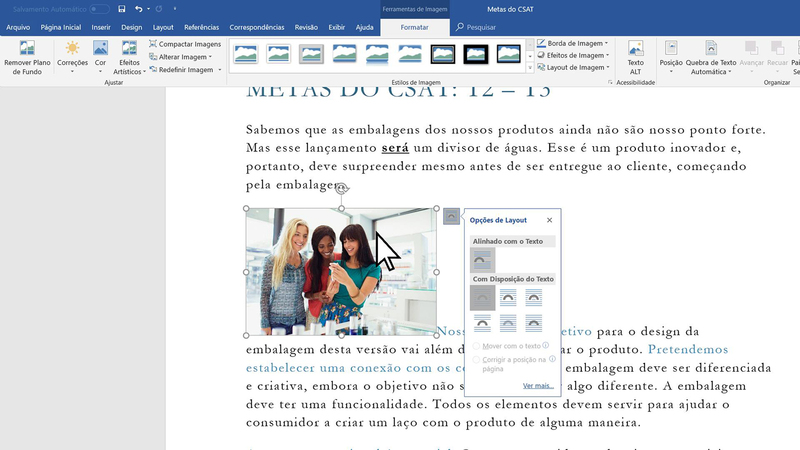800x450 pixels.
Task: Click the Undo arrow icon
Action: click(x=138, y=9)
